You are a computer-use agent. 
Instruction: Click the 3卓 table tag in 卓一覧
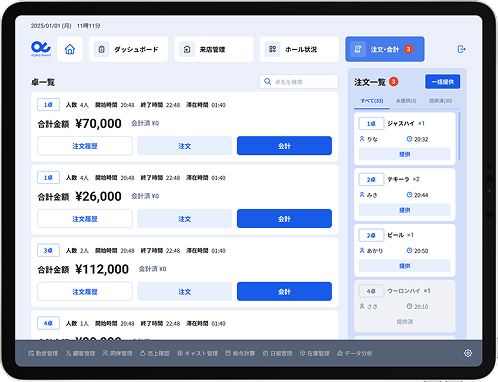[48, 250]
